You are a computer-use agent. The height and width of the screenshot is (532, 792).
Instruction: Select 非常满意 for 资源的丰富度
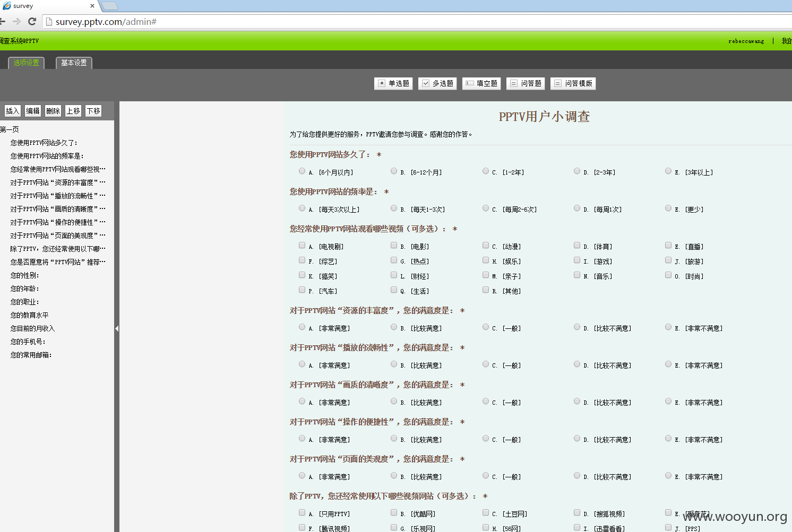302,327
